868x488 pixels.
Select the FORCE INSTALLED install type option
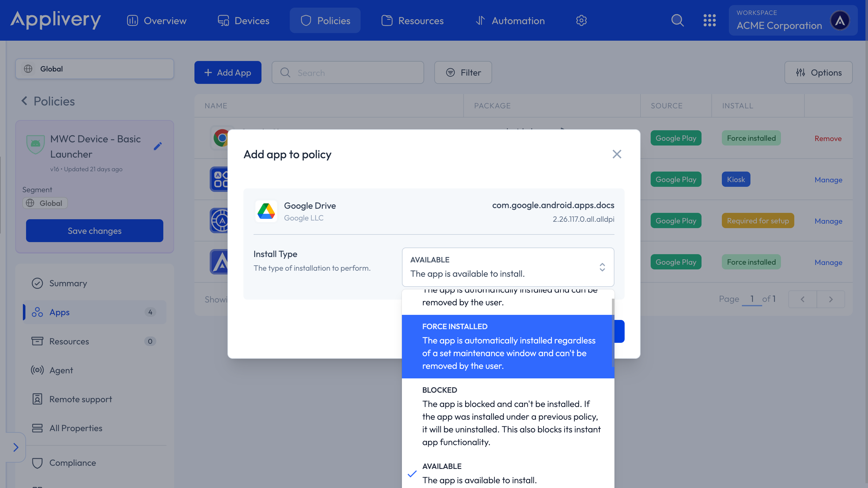pos(508,346)
